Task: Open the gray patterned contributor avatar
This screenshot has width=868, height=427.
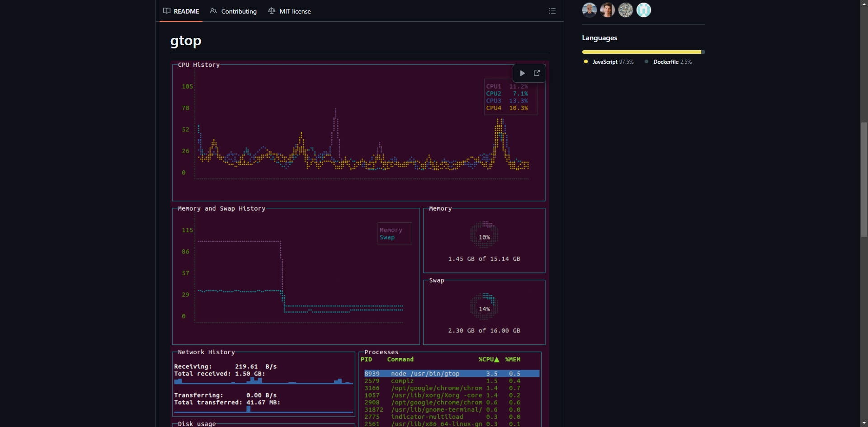Action: [625, 10]
